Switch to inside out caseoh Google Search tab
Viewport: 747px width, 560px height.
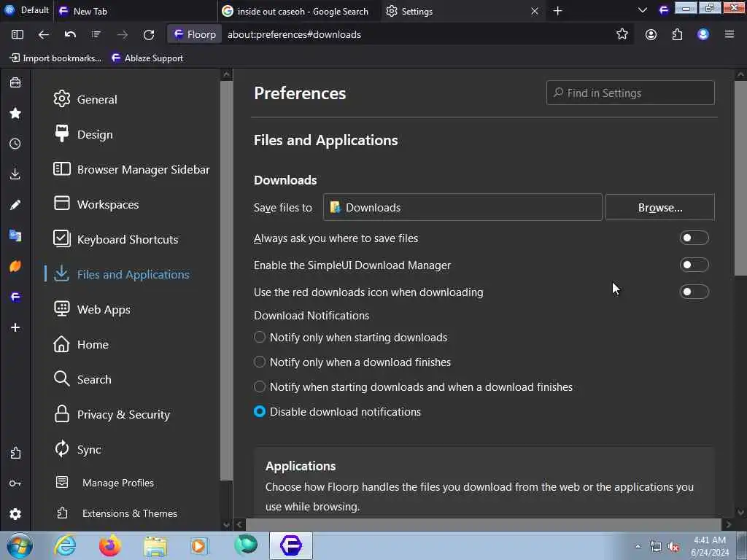tap(299, 11)
